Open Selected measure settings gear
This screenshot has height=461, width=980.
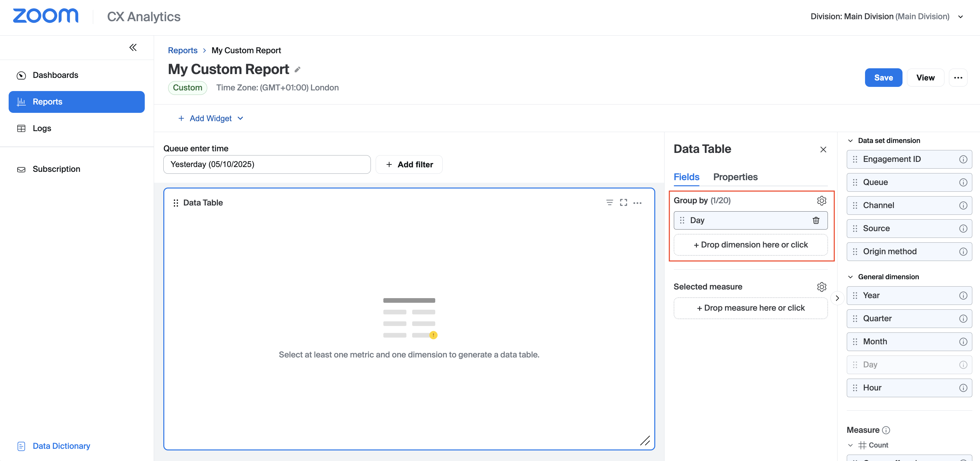point(821,287)
